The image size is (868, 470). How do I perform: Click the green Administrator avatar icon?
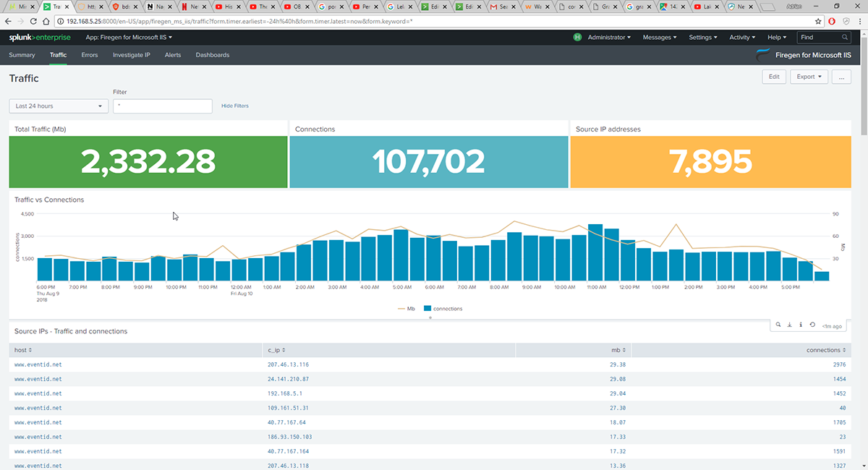click(576, 37)
